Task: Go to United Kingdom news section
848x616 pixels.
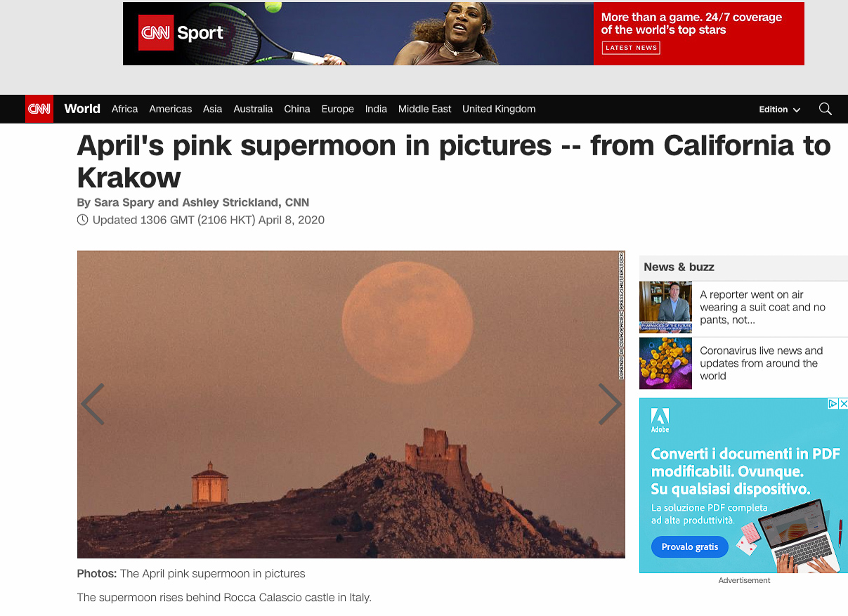Action: coord(499,109)
